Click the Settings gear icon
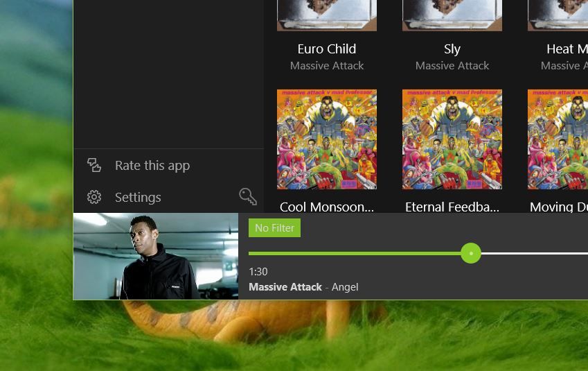The image size is (588, 371). click(x=94, y=197)
